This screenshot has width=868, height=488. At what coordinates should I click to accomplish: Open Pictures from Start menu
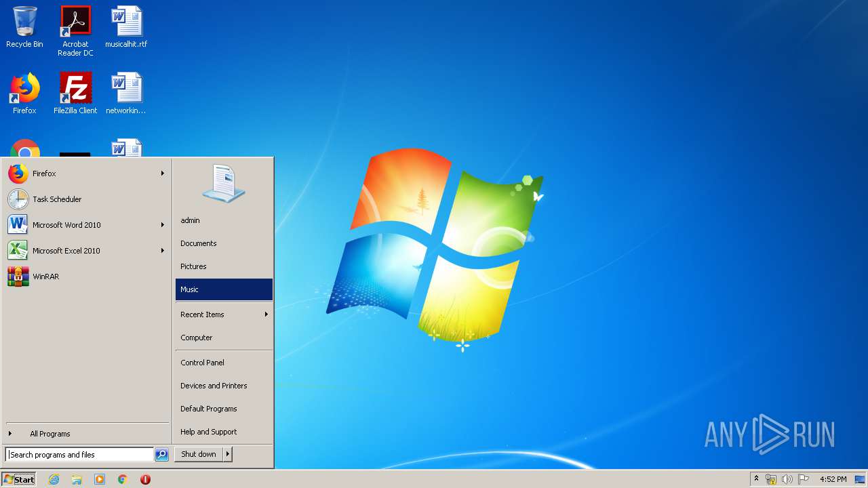224,266
